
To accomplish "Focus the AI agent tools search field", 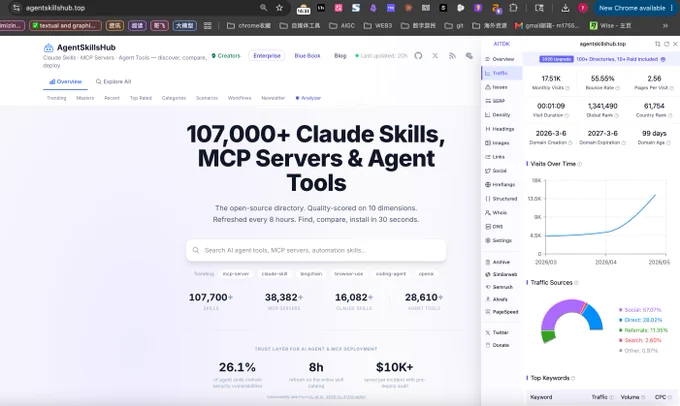I will click(316, 250).
